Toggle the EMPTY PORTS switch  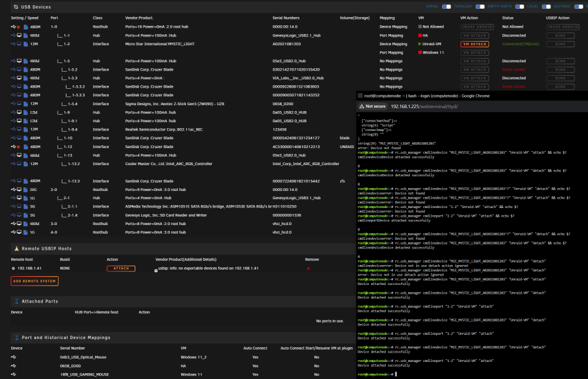519,6
